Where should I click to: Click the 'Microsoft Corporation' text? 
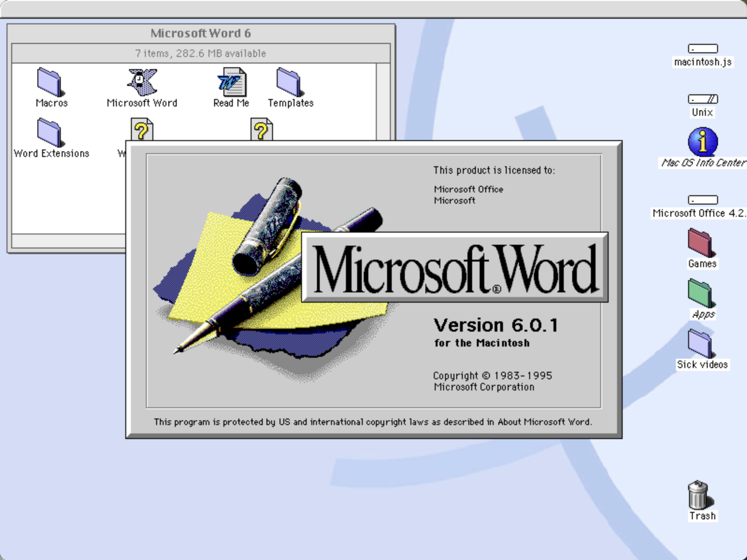(484, 387)
